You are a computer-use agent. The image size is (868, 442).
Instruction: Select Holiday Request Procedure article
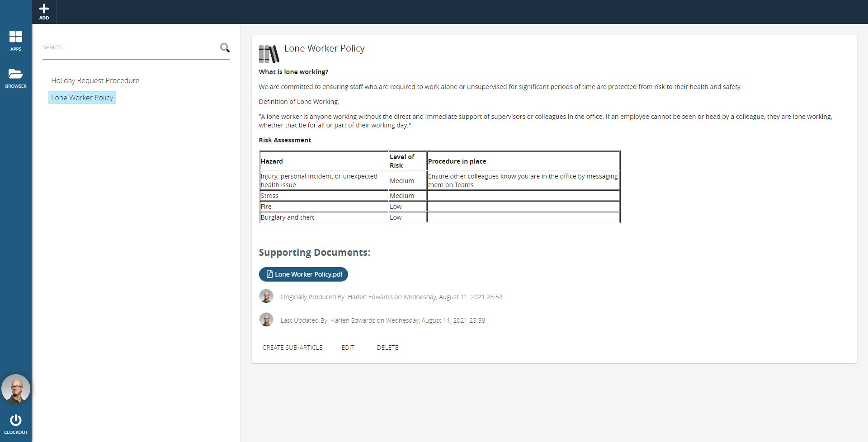[95, 80]
